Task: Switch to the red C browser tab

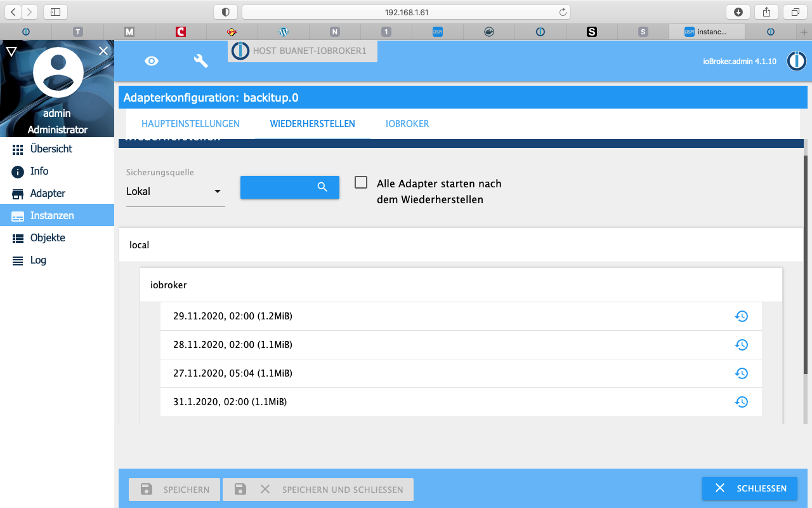Action: click(181, 32)
